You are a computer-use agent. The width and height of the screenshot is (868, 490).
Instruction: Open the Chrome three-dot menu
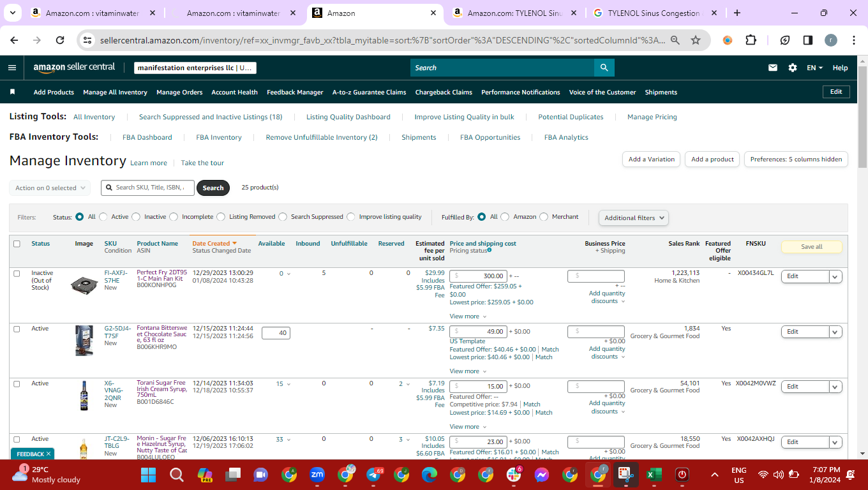(854, 40)
